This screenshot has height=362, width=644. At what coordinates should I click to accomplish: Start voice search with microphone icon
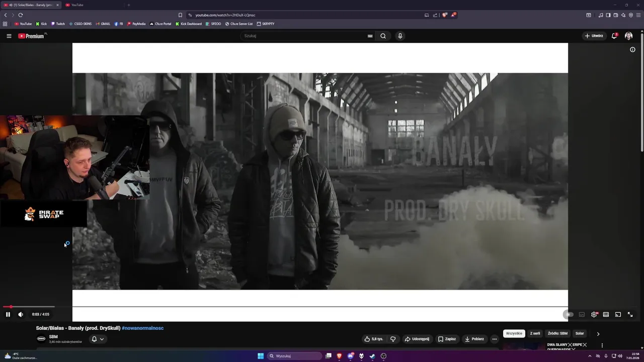click(x=400, y=36)
